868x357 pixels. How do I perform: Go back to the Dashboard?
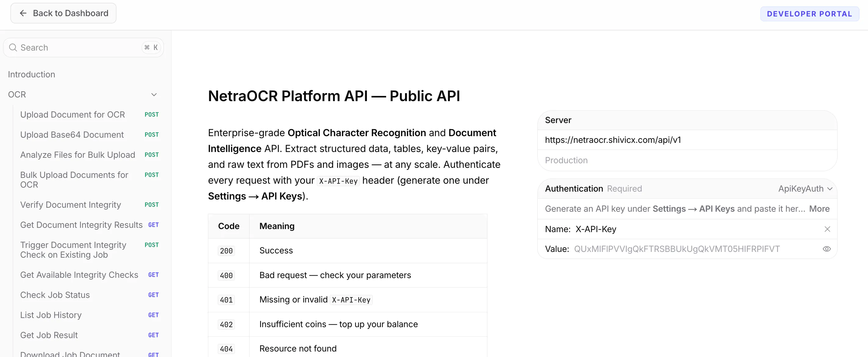[63, 13]
